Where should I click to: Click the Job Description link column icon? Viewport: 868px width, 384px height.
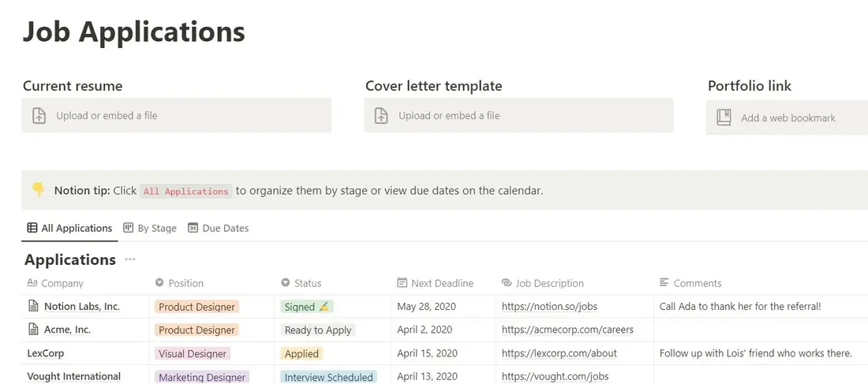(507, 283)
